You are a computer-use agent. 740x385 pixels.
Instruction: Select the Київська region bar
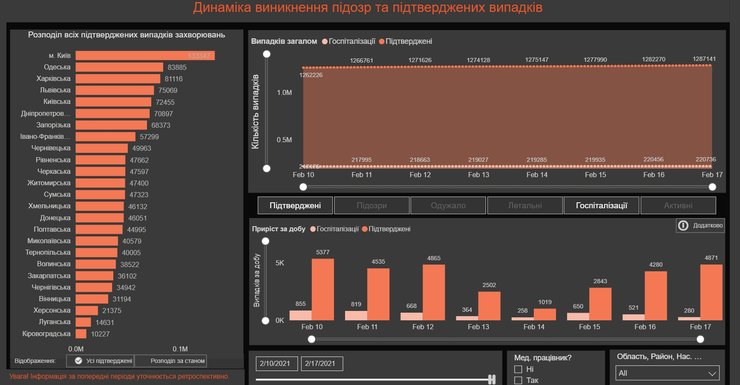pyautogui.click(x=114, y=102)
